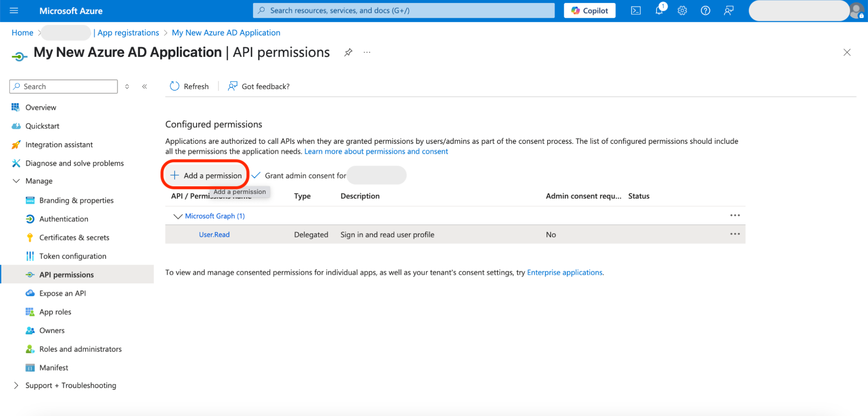Open the User.Read permission link
Image resolution: width=868 pixels, height=416 pixels.
[x=214, y=235]
